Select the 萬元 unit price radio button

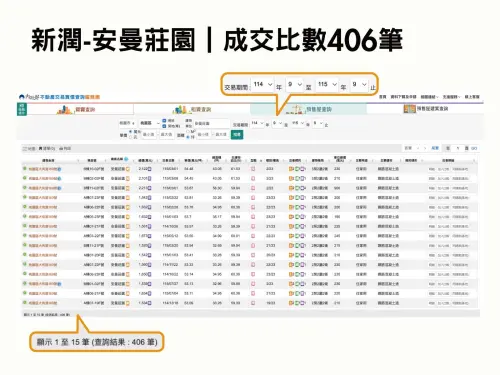coord(130,132)
